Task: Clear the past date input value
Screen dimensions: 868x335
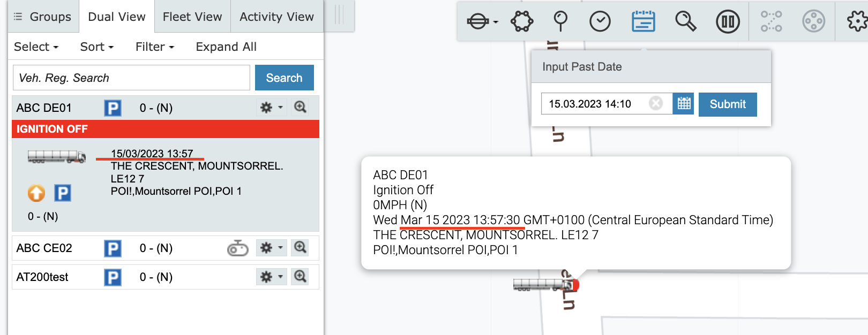Action: point(656,103)
